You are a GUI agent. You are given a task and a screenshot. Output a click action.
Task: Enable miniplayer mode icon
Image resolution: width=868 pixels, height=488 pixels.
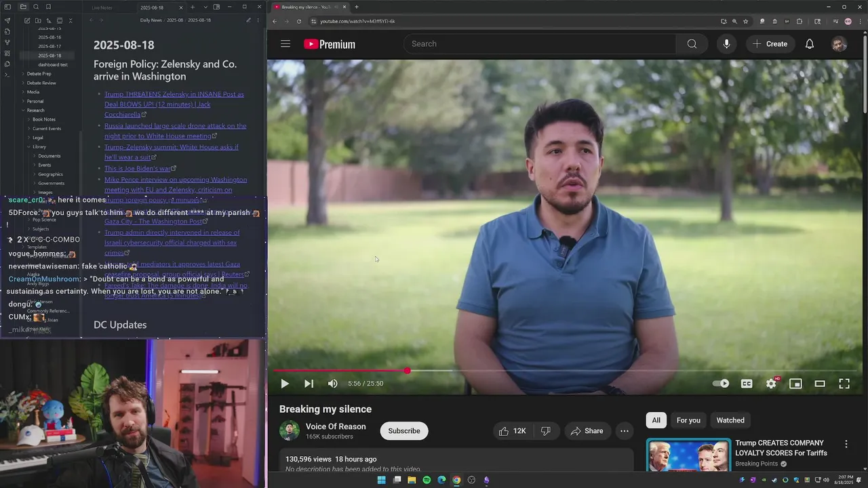(x=795, y=384)
